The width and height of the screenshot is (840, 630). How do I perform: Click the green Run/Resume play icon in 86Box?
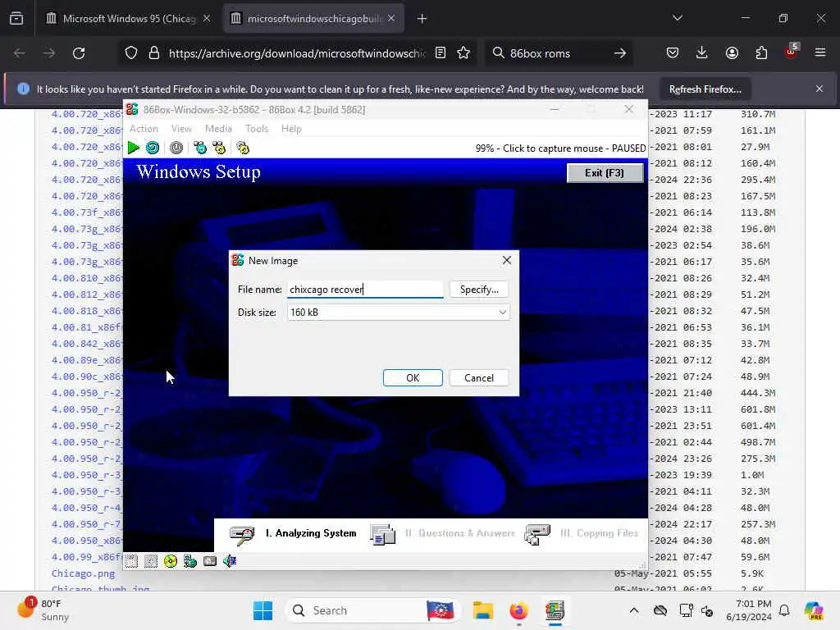click(134, 148)
